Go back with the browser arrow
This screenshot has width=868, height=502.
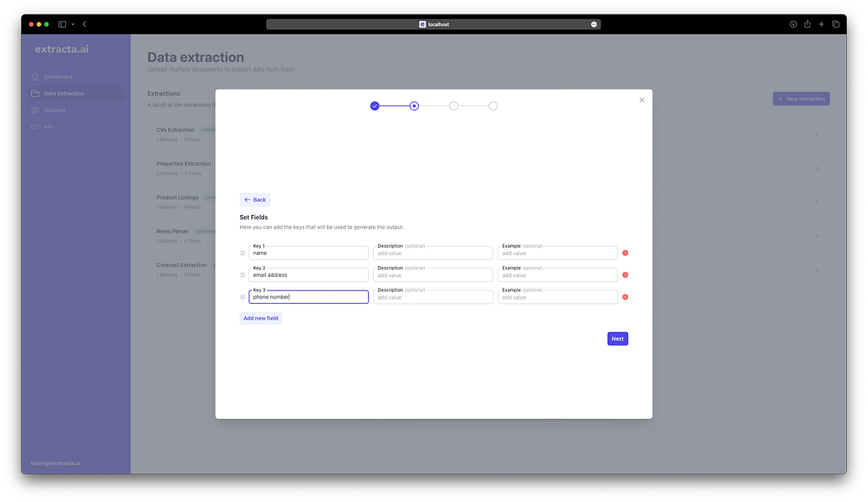point(84,23)
